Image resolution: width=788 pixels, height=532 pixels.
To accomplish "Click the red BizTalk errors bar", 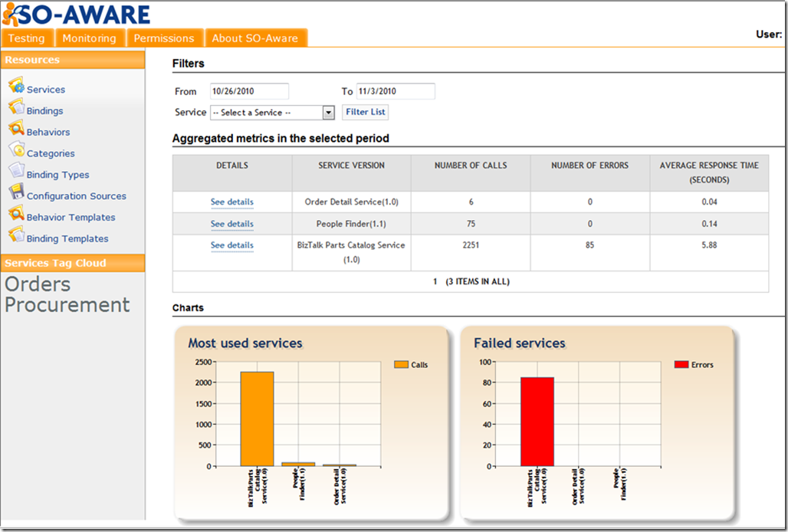I will (537, 422).
